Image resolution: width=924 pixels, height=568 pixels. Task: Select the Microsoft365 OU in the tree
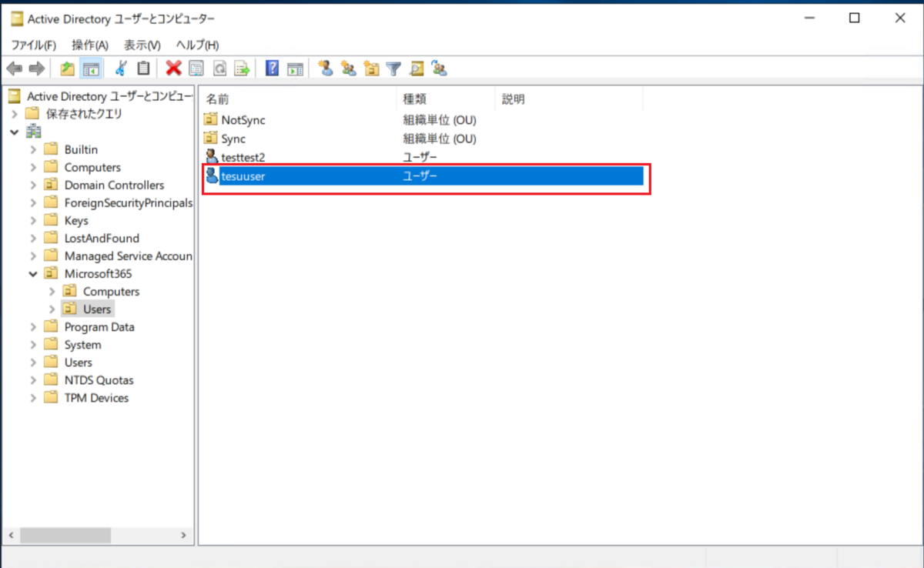point(99,273)
